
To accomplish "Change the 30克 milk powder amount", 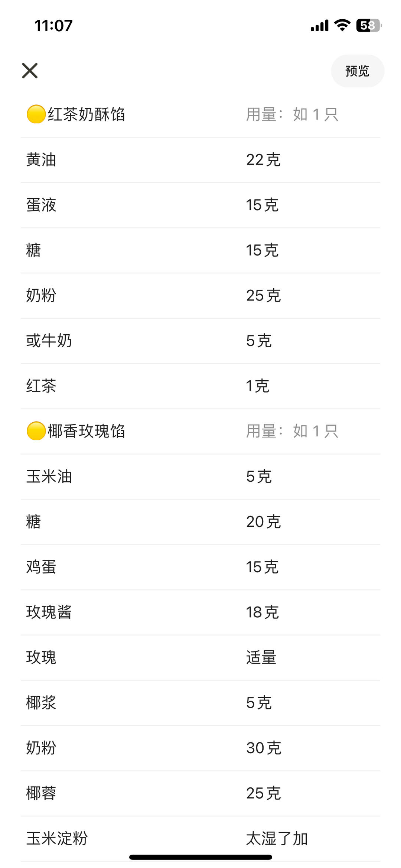I will pos(263,748).
